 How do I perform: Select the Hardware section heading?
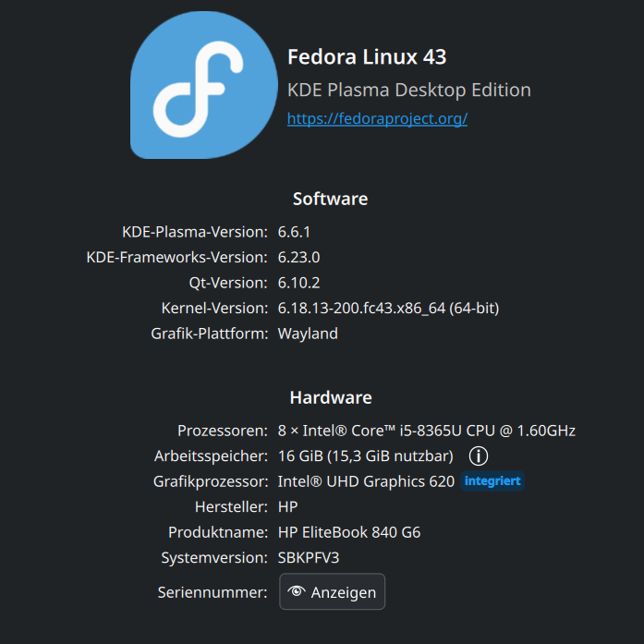point(330,397)
